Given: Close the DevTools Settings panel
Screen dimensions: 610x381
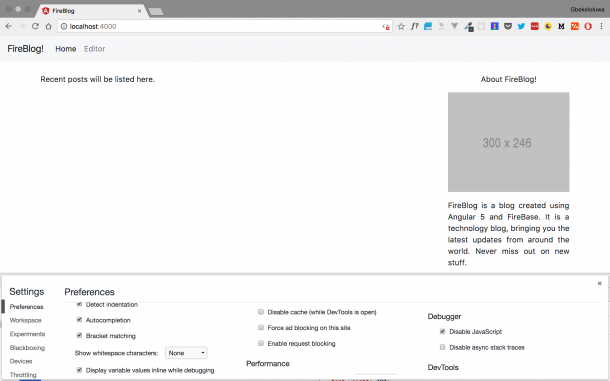Looking at the screenshot, I should pyautogui.click(x=599, y=283).
